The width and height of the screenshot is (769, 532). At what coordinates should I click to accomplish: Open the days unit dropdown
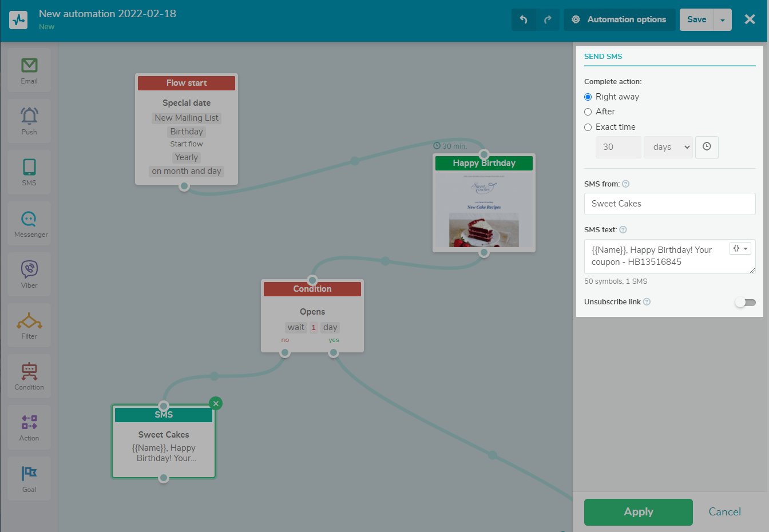click(x=668, y=147)
